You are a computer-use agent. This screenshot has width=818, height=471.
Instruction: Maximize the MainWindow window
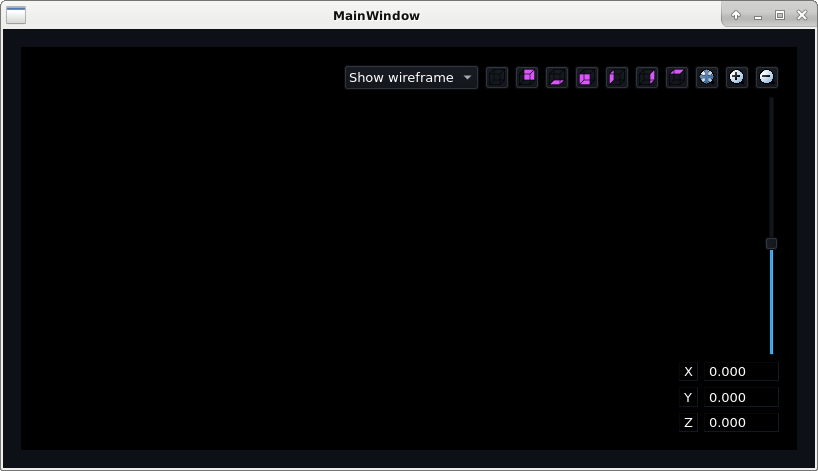click(780, 15)
